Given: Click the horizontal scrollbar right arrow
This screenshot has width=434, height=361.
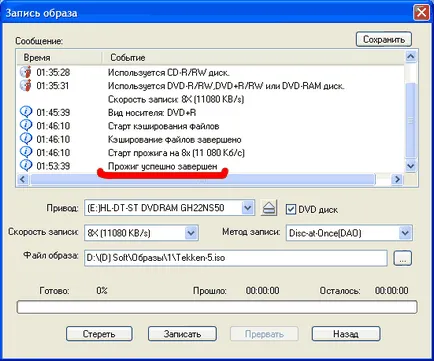Looking at the screenshot, I should 397,179.
